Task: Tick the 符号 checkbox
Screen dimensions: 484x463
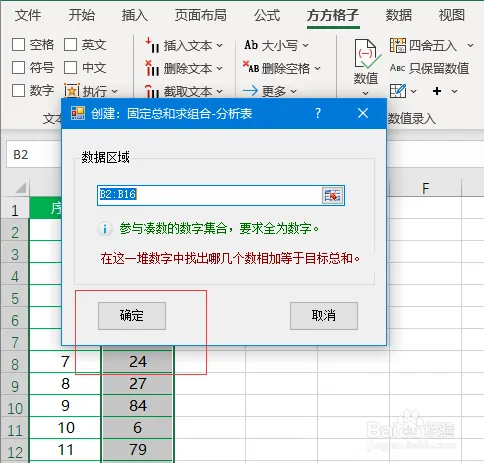Action: (x=18, y=68)
